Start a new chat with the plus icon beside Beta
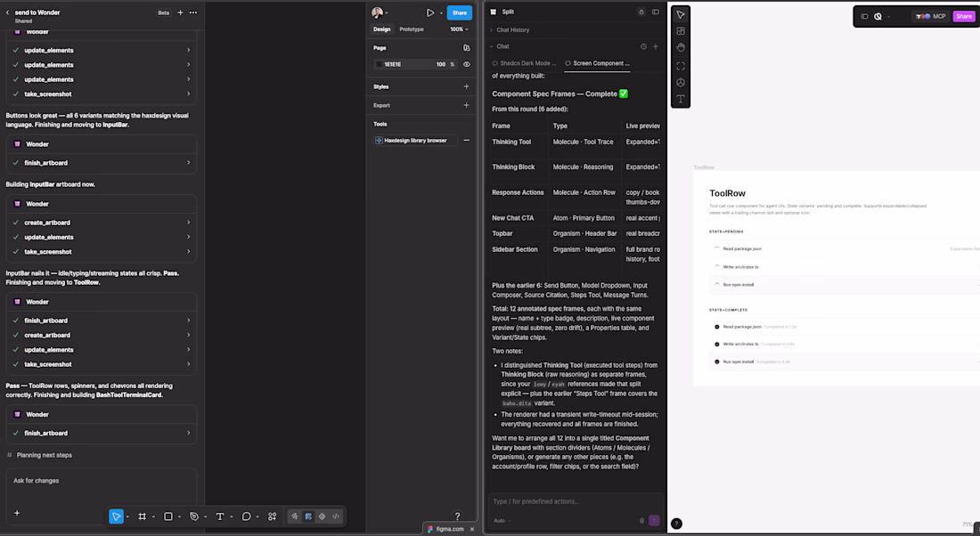This screenshot has width=980, height=536. point(180,12)
